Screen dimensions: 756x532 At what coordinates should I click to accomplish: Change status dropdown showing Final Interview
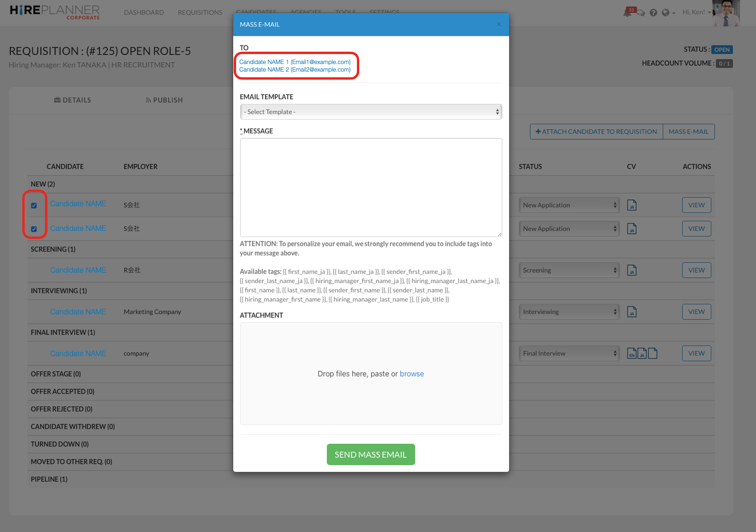(x=569, y=353)
